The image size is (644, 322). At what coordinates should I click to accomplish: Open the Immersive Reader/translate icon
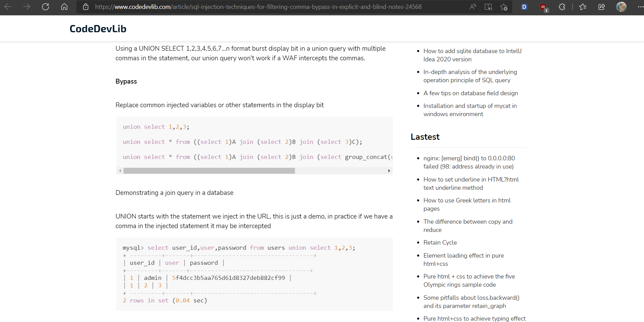(x=488, y=7)
